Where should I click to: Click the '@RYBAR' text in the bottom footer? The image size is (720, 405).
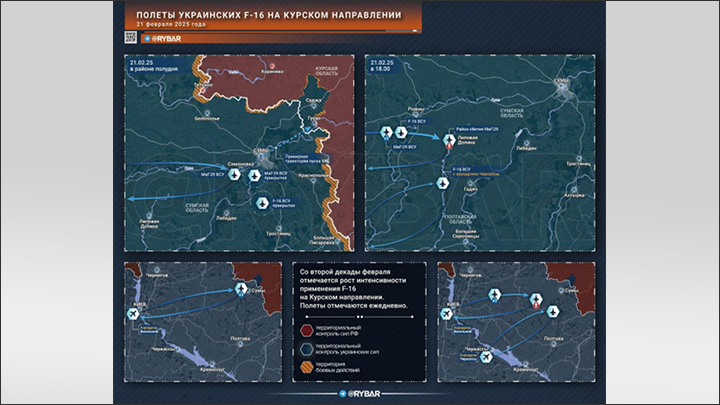364,394
